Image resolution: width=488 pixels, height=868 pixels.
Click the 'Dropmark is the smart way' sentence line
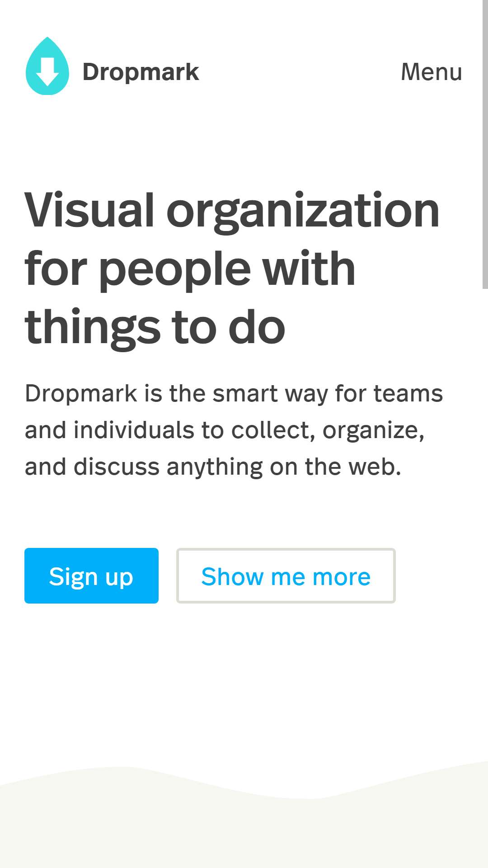[234, 393]
